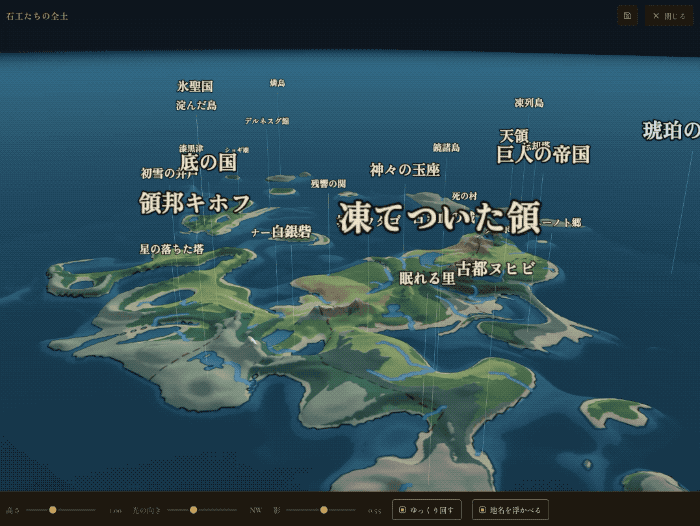Click the 古都ヌヒビ city label
This screenshot has height=526, width=700.
click(x=495, y=269)
